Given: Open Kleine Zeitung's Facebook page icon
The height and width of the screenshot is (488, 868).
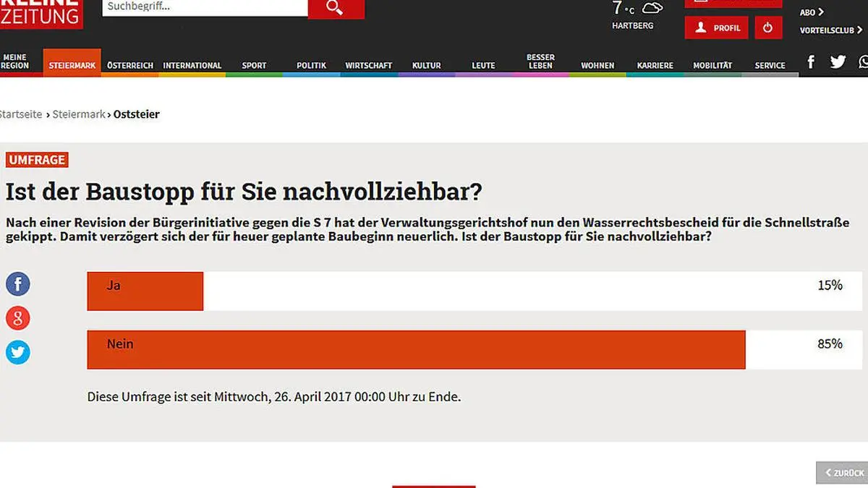Looking at the screenshot, I should click(810, 61).
